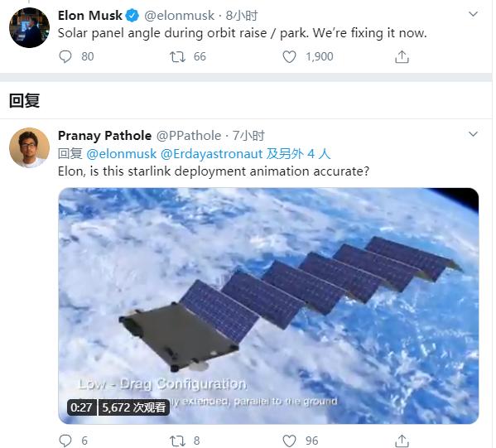
Task: Retweet Elon Musk's solar panel tweet
Action: coord(177,57)
